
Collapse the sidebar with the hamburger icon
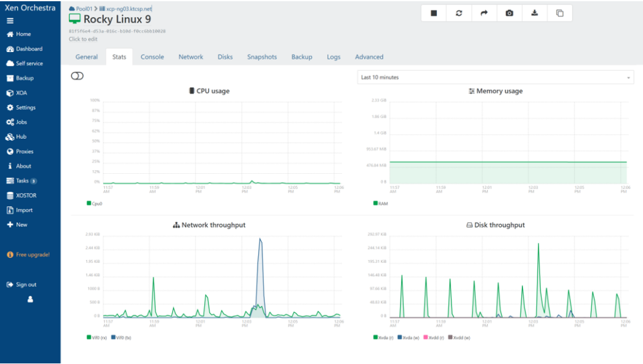tap(10, 21)
